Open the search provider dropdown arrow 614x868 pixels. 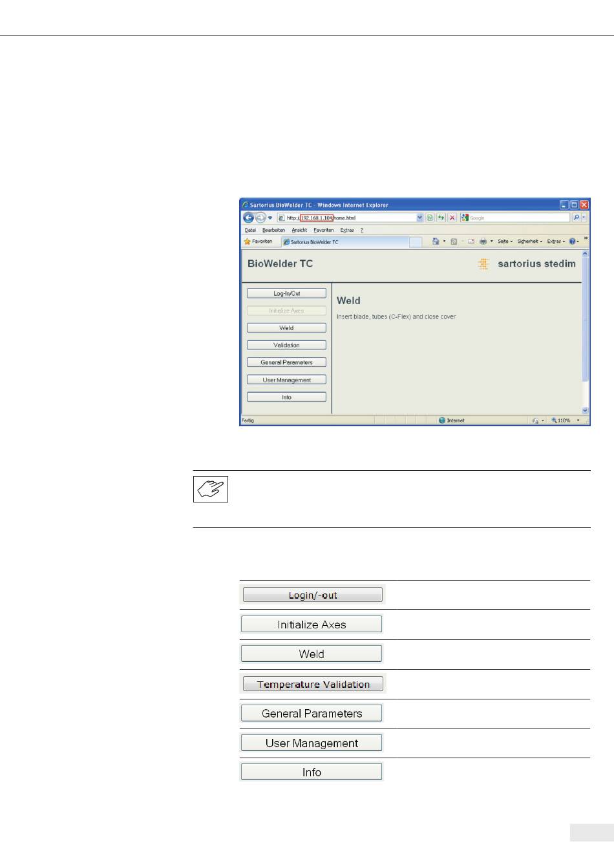click(x=584, y=218)
